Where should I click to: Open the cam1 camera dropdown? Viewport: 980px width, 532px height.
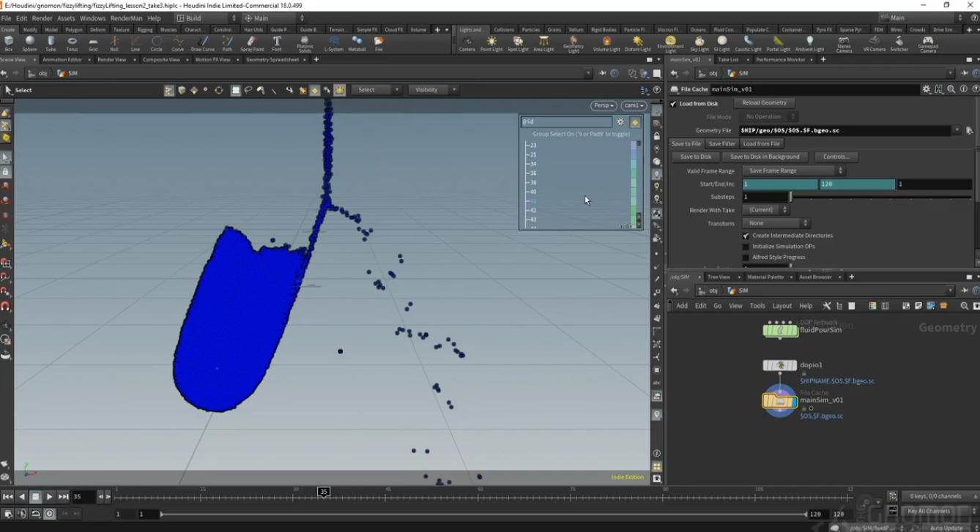pyautogui.click(x=634, y=105)
